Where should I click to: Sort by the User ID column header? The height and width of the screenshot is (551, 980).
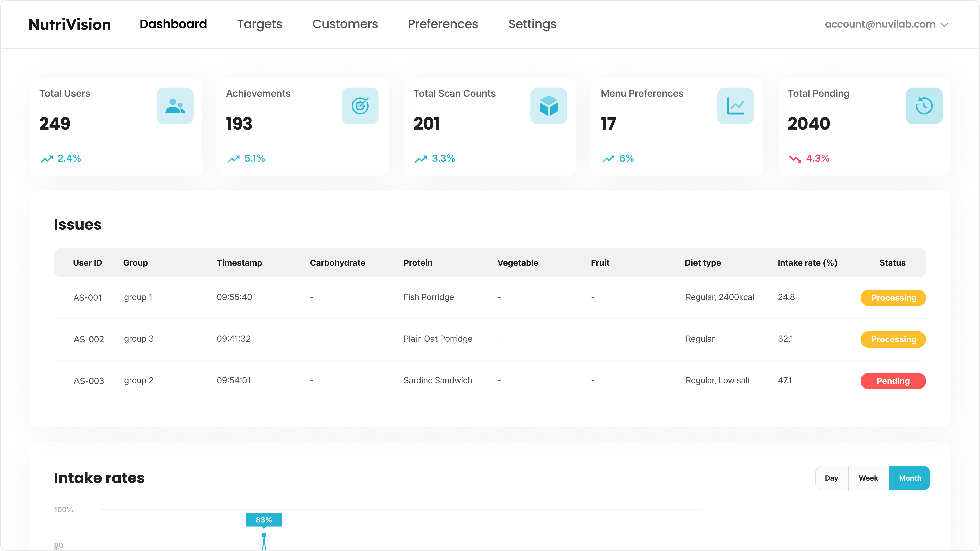coord(88,263)
